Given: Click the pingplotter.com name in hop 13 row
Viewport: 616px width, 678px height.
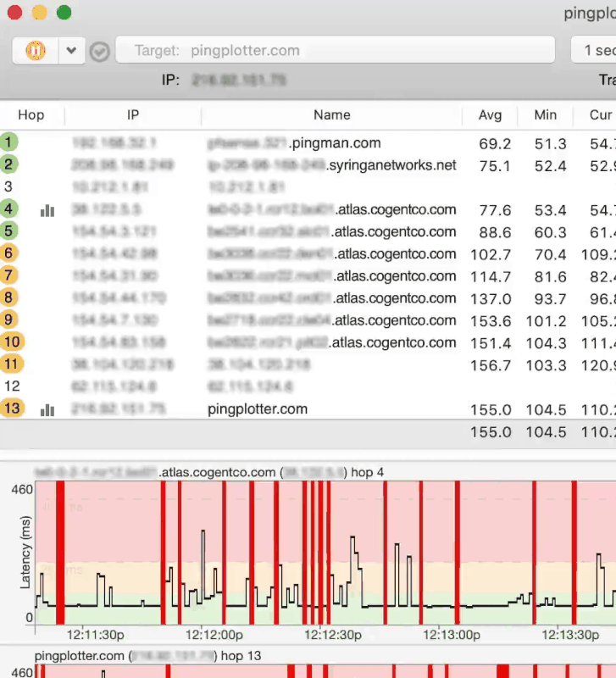Looking at the screenshot, I should tap(258, 409).
